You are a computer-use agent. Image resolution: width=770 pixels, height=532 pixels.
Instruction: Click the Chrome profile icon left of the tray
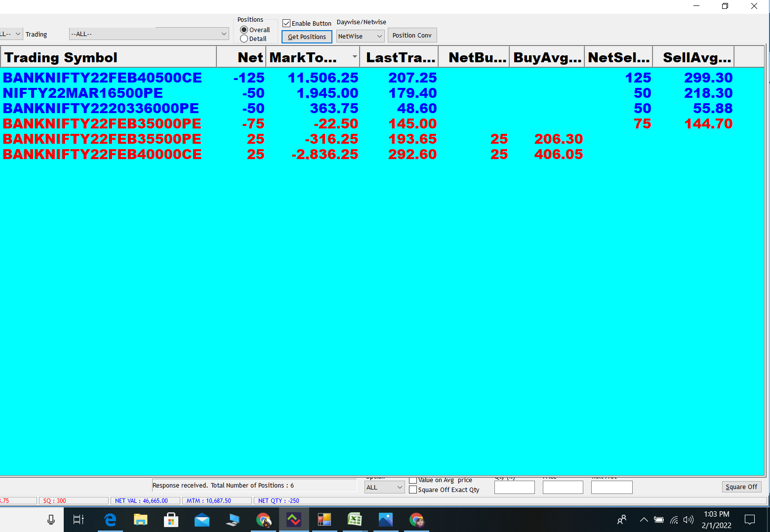click(x=416, y=520)
